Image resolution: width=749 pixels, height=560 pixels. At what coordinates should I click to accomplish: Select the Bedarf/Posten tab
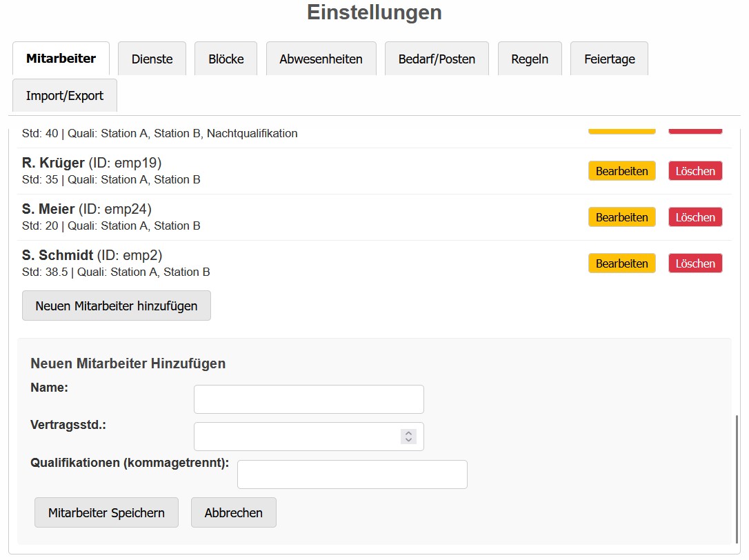coord(437,59)
